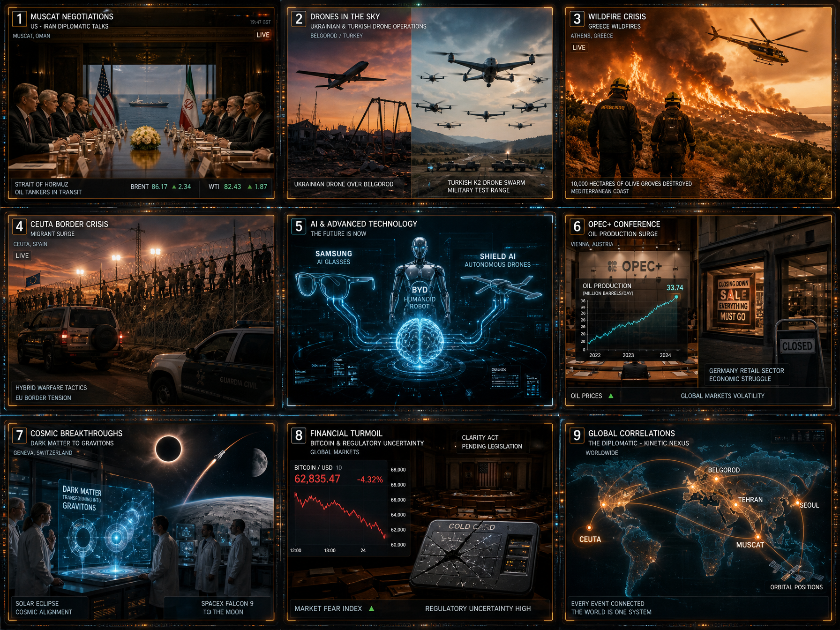Click the number 6 badge for OPEC+ Conference
Viewport: 840px width, 630px height.
(577, 226)
